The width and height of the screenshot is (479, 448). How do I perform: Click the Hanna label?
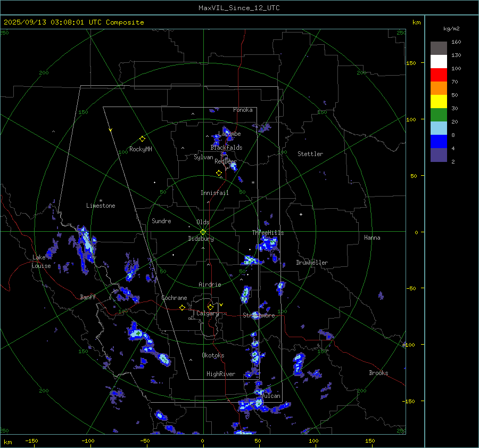[372, 238]
